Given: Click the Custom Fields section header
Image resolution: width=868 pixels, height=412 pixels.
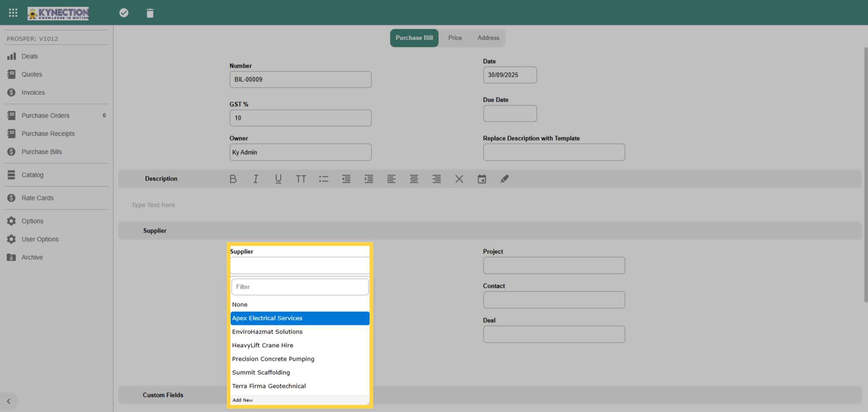Looking at the screenshot, I should [163, 395].
